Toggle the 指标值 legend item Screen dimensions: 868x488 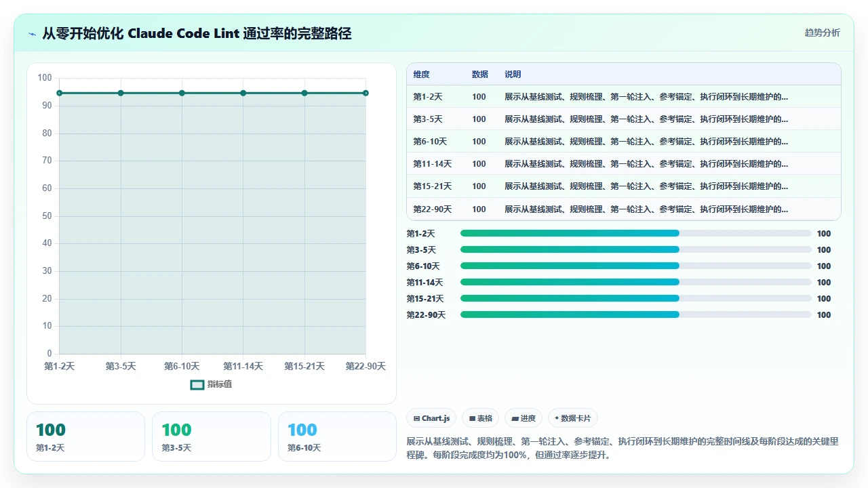[x=212, y=384]
